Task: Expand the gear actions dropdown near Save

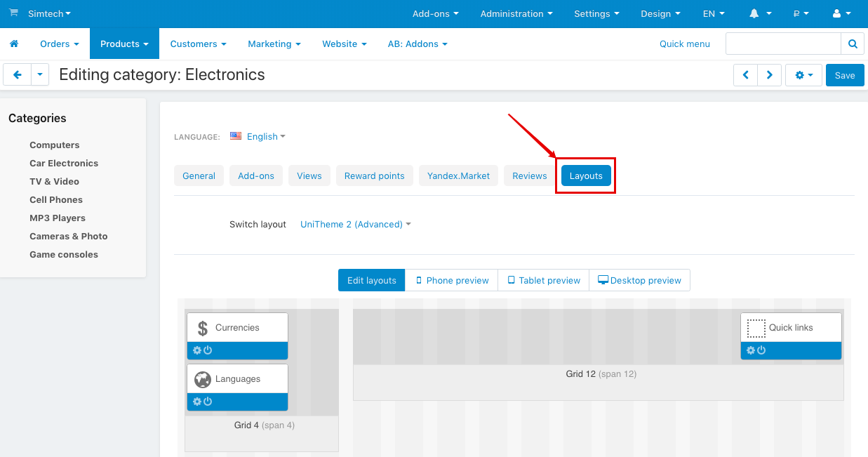Action: point(803,74)
